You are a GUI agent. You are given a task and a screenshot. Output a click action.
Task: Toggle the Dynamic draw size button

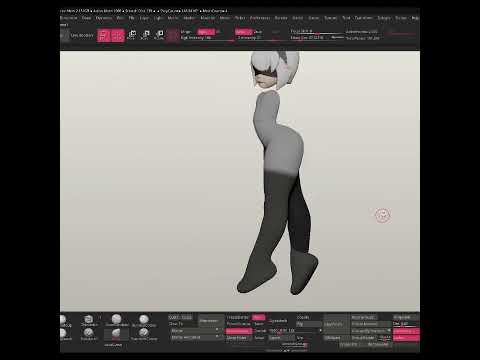coord(338,38)
